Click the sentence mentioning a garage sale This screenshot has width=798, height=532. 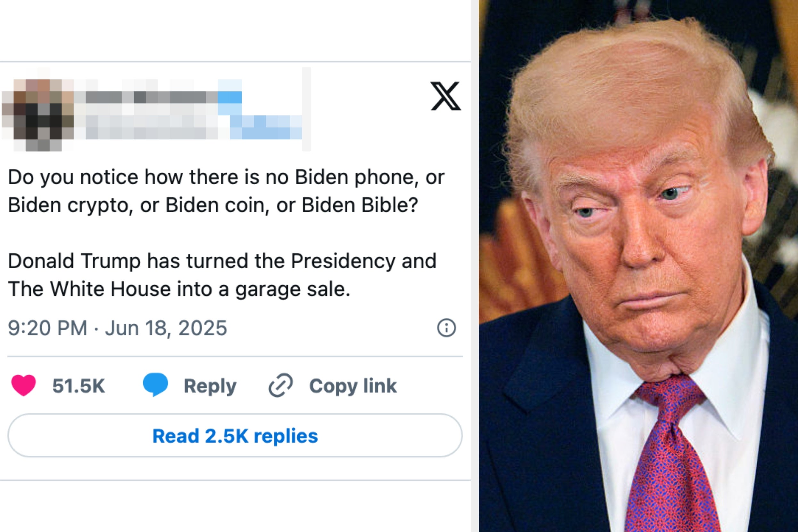point(222,275)
